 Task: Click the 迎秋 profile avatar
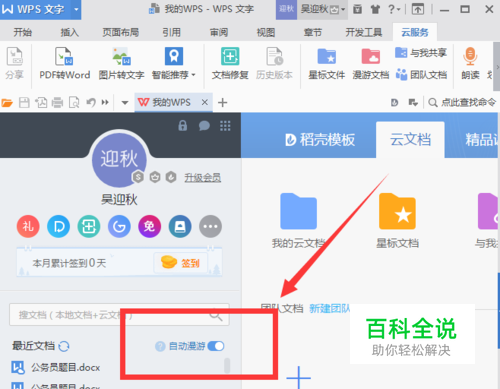click(119, 159)
